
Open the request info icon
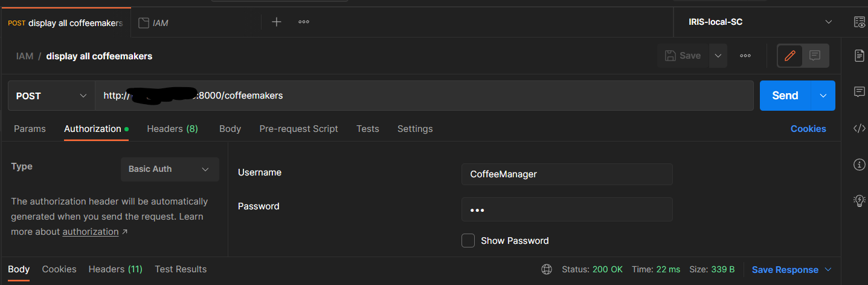tap(859, 165)
